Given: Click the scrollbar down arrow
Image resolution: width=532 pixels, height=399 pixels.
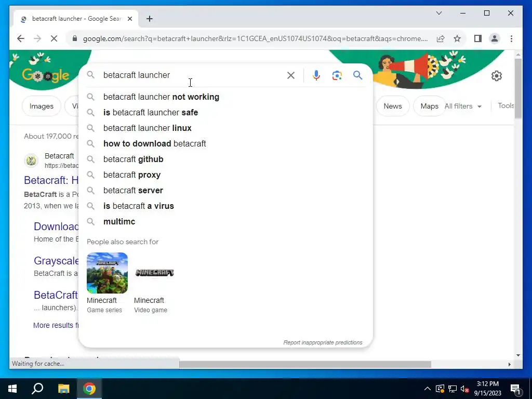Looking at the screenshot, I should [x=518, y=355].
